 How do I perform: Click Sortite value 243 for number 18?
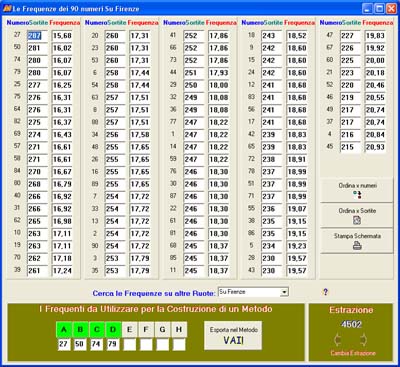pos(272,36)
